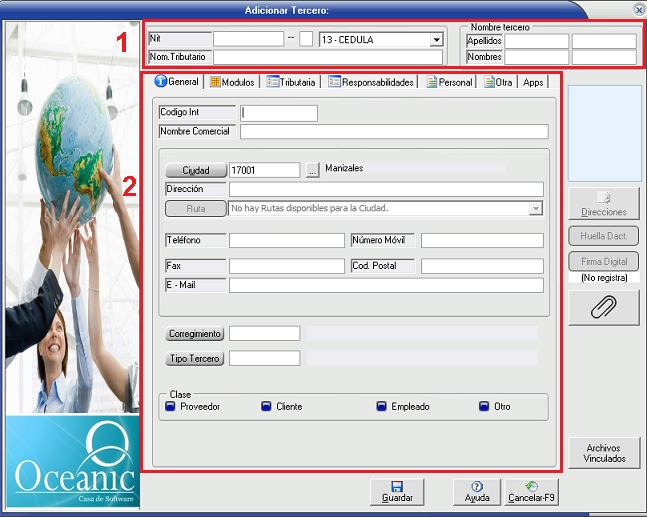Tick the Otro class checkbox

coord(484,407)
